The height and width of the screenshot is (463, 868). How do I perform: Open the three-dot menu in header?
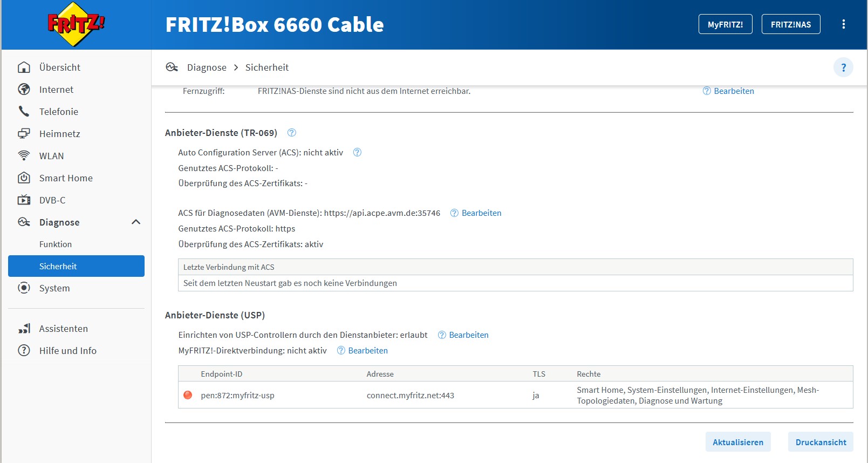(844, 24)
